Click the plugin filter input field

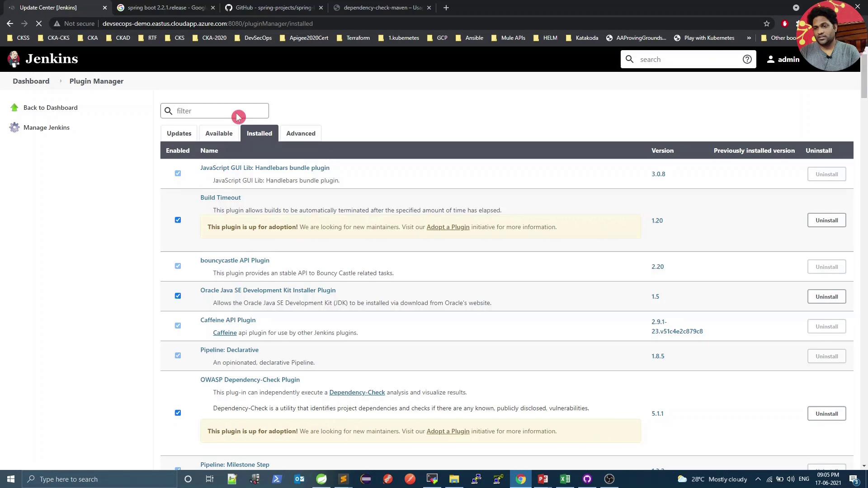(203, 111)
